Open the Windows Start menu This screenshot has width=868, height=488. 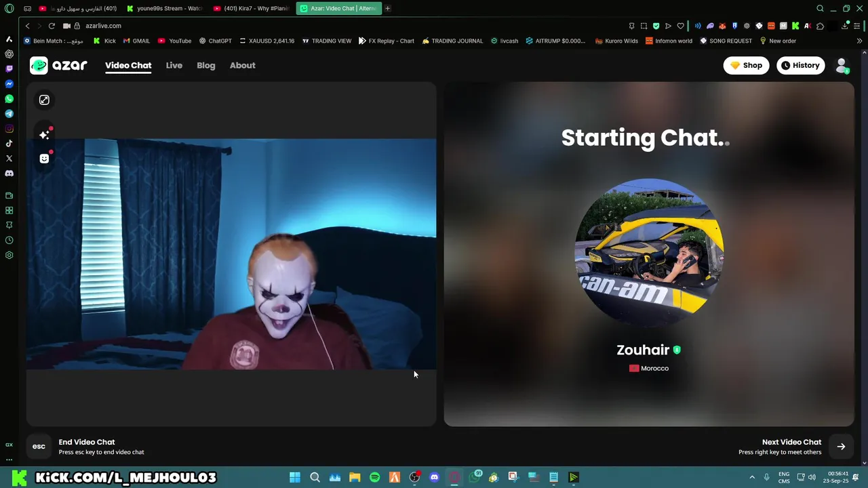[295, 477]
